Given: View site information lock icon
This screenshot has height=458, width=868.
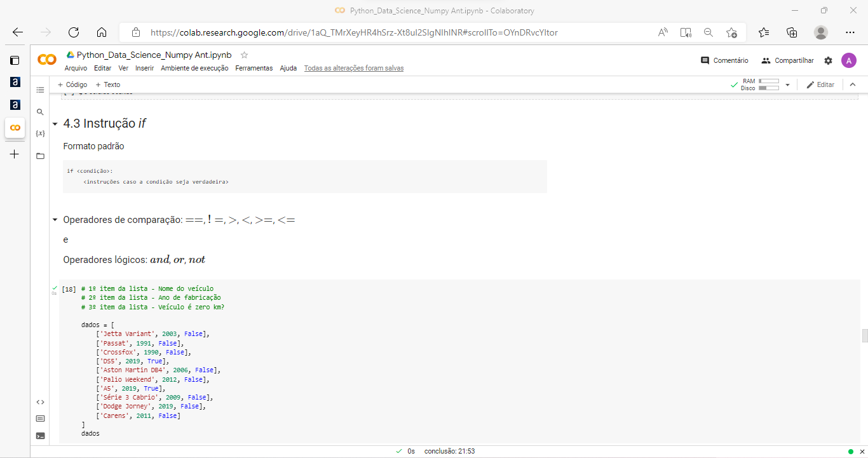Looking at the screenshot, I should (135, 32).
